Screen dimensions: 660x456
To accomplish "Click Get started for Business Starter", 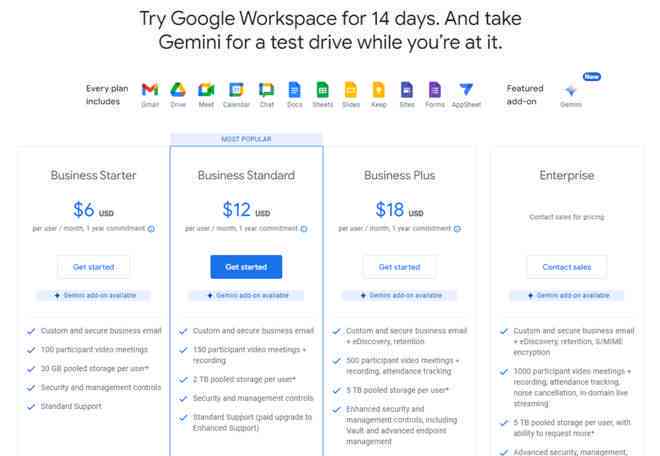I will [x=93, y=267].
